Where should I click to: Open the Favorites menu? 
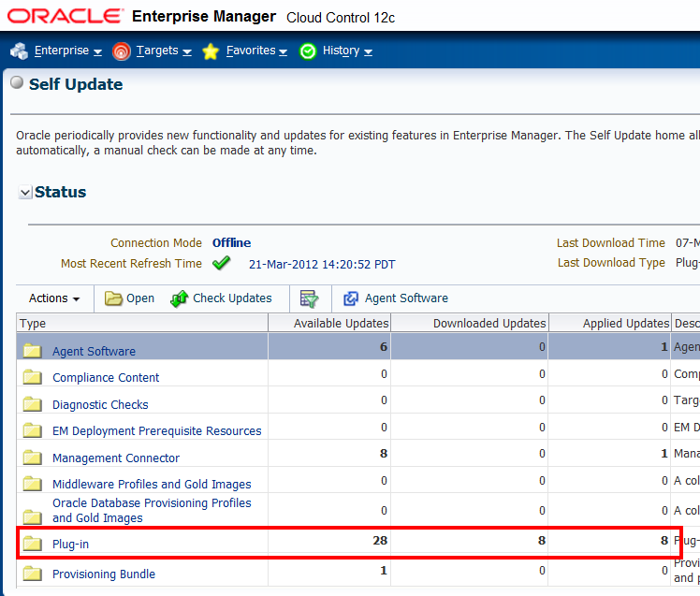(256, 51)
